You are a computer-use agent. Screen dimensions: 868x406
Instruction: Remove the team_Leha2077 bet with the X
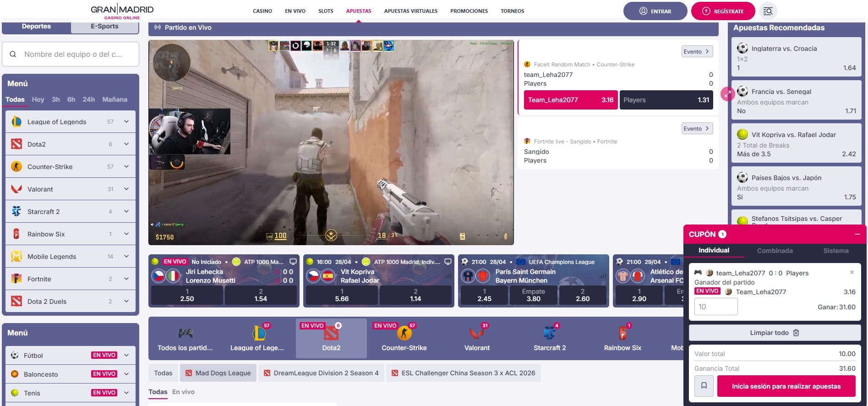852,272
